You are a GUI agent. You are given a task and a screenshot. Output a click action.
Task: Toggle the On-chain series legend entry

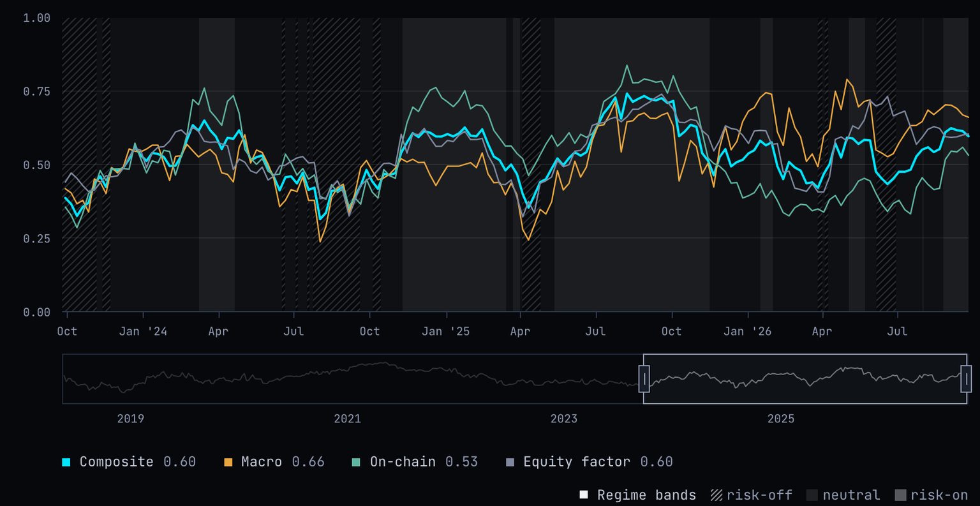click(415, 462)
